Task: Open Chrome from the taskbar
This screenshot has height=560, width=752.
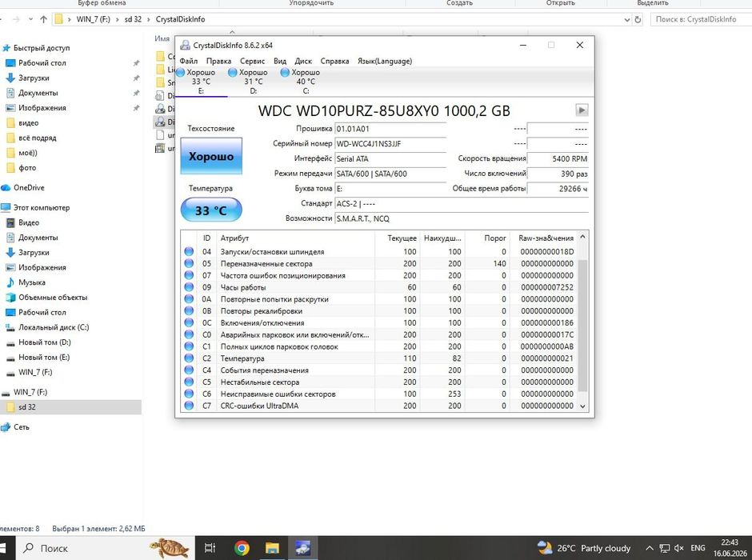Action: coord(242,547)
